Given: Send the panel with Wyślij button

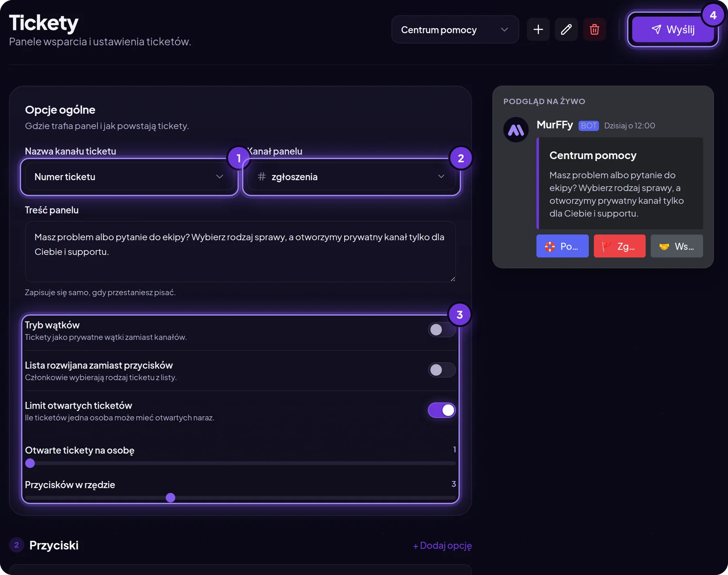Looking at the screenshot, I should point(673,30).
